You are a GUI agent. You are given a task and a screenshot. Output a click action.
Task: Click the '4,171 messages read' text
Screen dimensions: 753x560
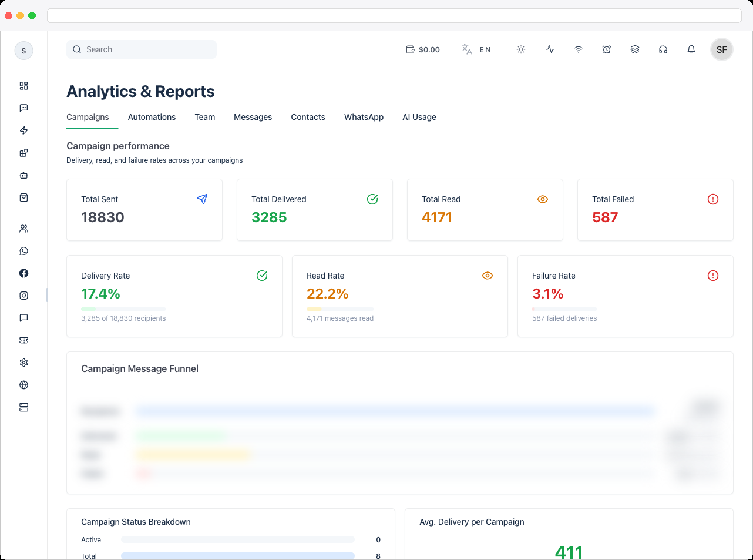pyautogui.click(x=340, y=318)
